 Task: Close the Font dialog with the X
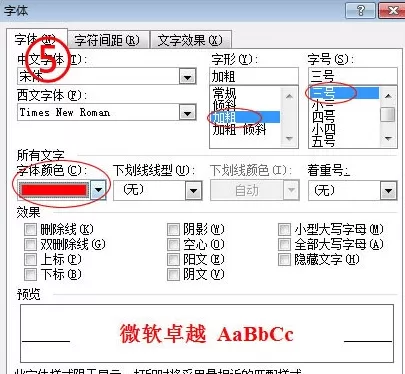coord(391,10)
